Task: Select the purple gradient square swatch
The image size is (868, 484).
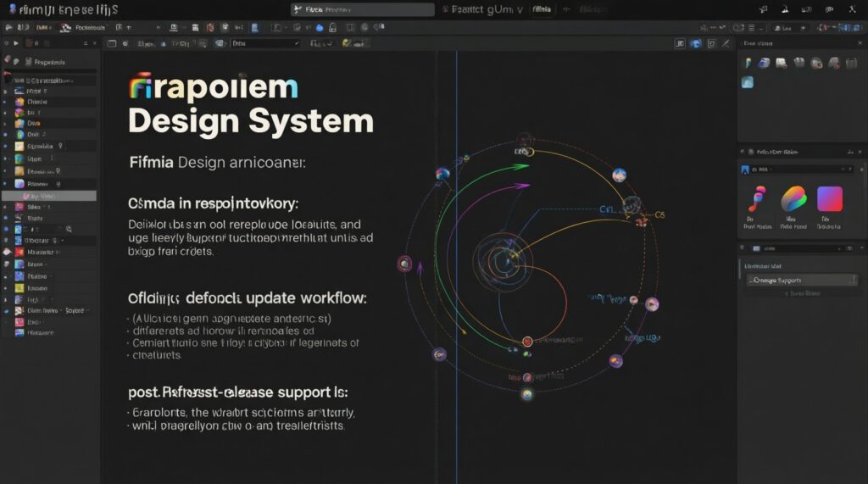Action: pos(829,199)
